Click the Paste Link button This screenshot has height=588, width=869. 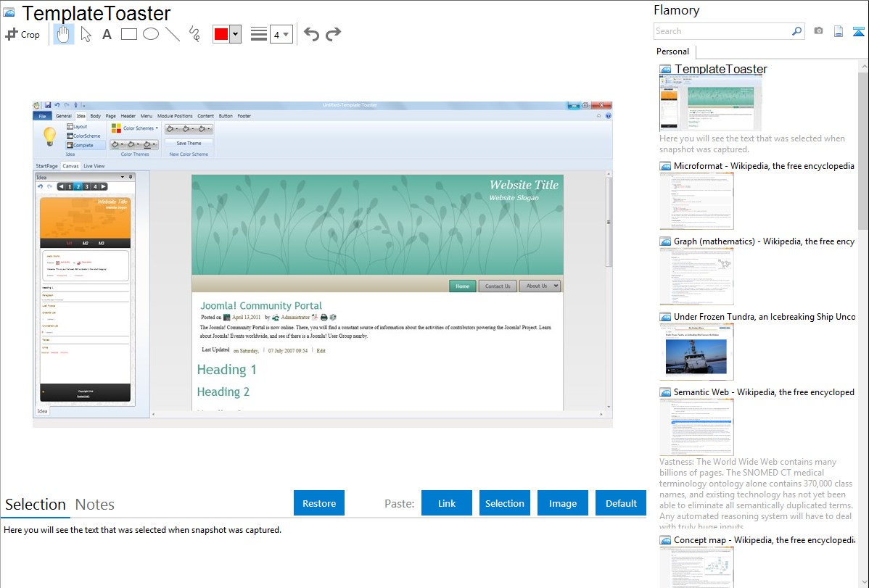click(x=447, y=503)
